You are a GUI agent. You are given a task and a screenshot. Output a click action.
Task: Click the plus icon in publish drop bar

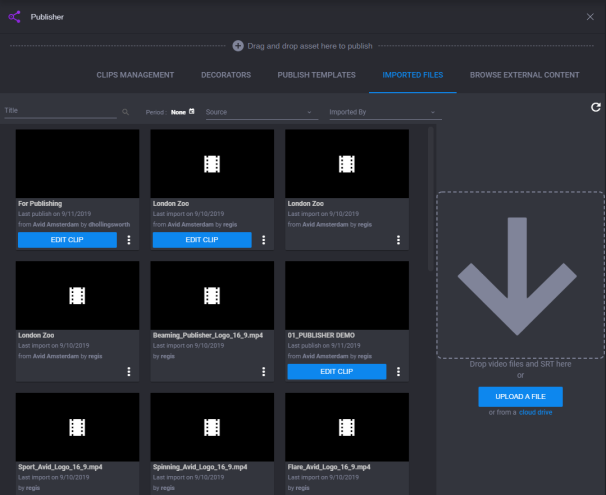(x=238, y=46)
